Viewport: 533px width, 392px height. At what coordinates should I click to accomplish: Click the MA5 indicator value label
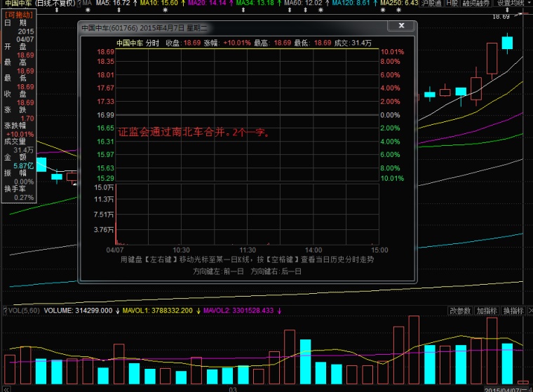point(113,4)
